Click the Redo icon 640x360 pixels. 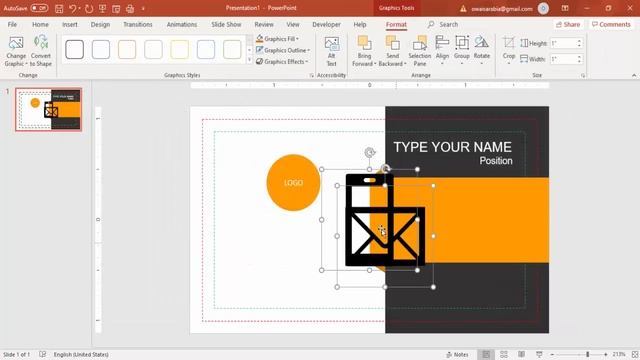click(x=89, y=9)
